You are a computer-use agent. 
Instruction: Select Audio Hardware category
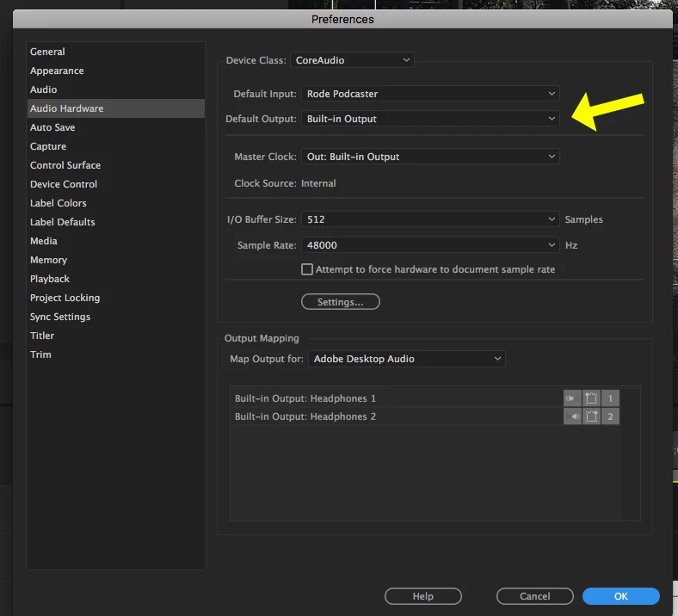(116, 108)
